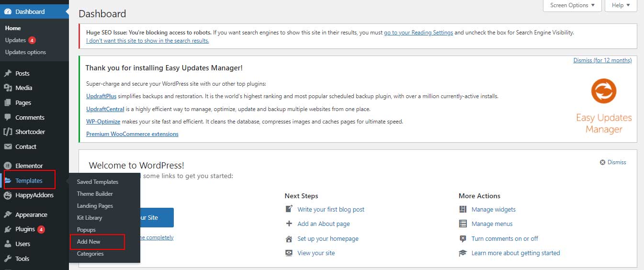Select Theme Builder from Templates flyout

[95, 194]
